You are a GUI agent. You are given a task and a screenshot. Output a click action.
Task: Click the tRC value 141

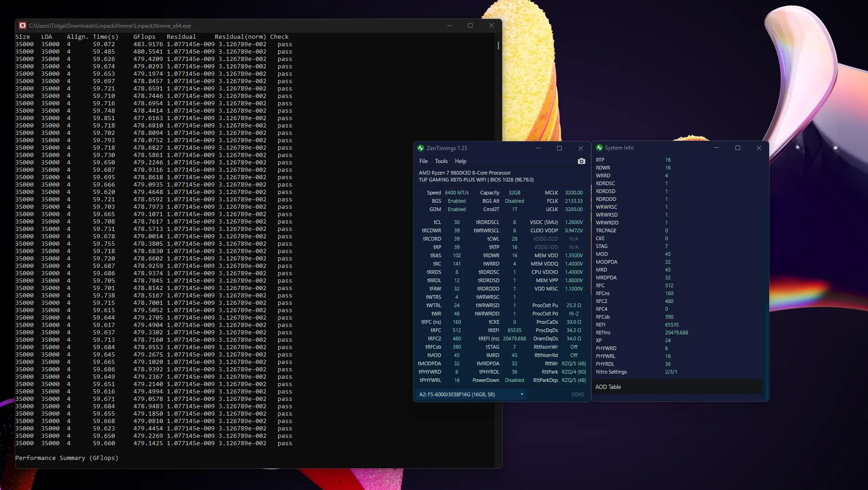(456, 264)
